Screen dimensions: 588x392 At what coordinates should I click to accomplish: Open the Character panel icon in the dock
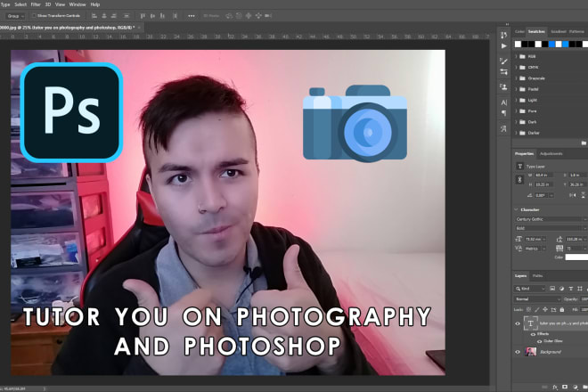pos(503,102)
